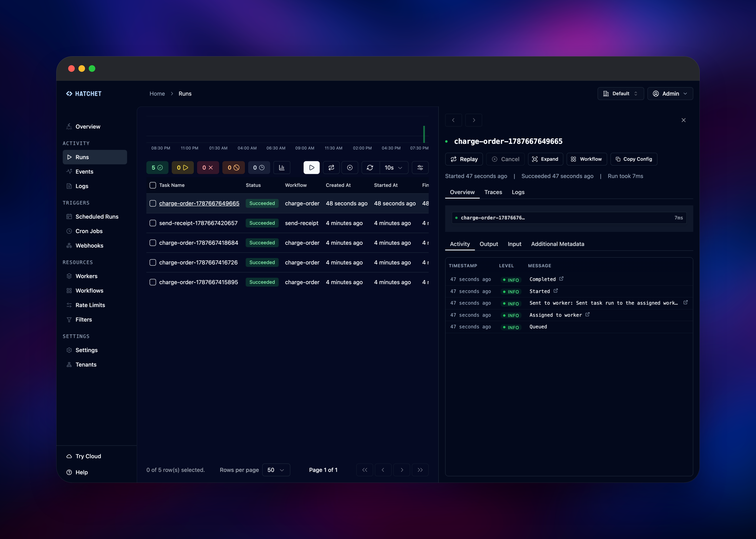756x539 pixels.
Task: Toggle the running status filter chip
Action: click(183, 168)
